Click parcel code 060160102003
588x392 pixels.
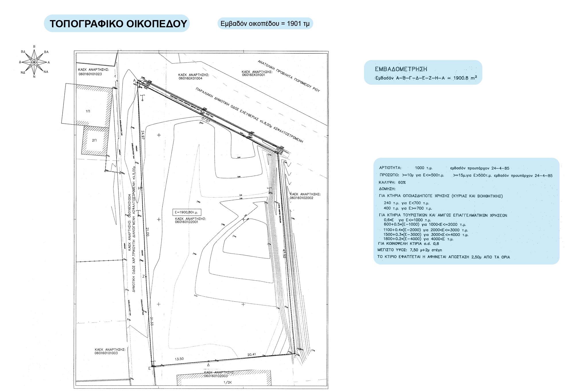tap(216, 376)
